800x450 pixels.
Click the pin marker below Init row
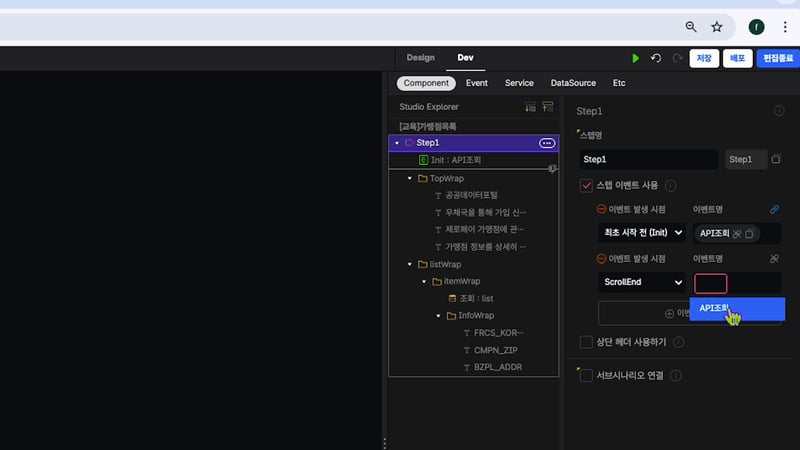552,169
